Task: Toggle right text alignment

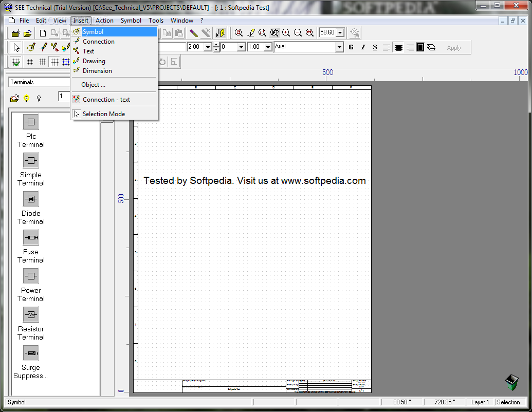Action: (410, 47)
